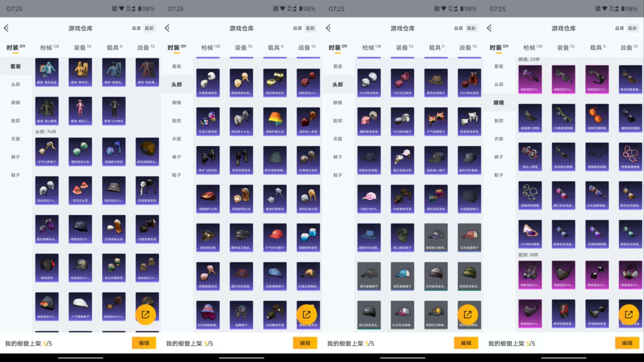Tap the green-framed 元素星魂眼镜 item
The height and width of the screenshot is (362, 644).
[563, 118]
